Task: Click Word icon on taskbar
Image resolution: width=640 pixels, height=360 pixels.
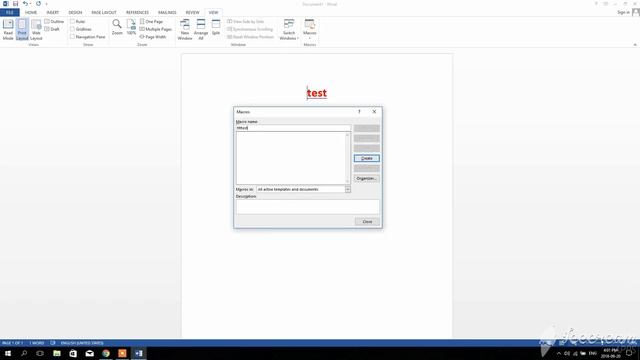Action: [x=139, y=353]
